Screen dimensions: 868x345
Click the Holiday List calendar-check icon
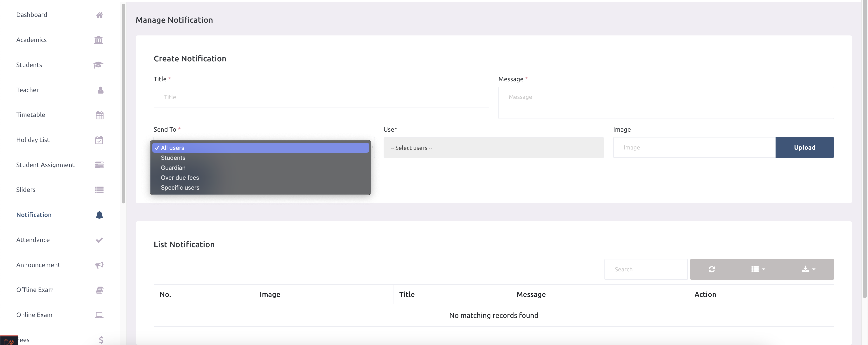pyautogui.click(x=99, y=140)
